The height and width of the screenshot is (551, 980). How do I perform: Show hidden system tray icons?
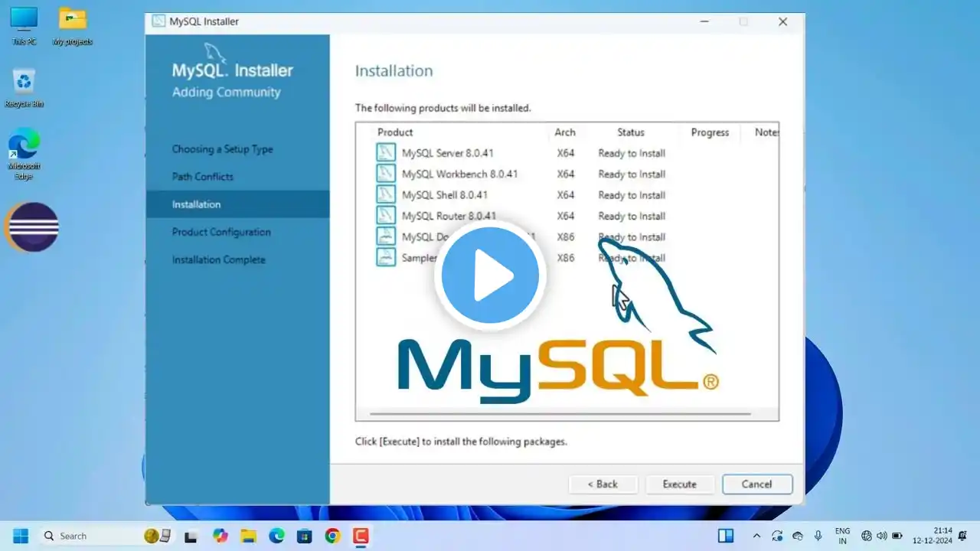tap(757, 536)
